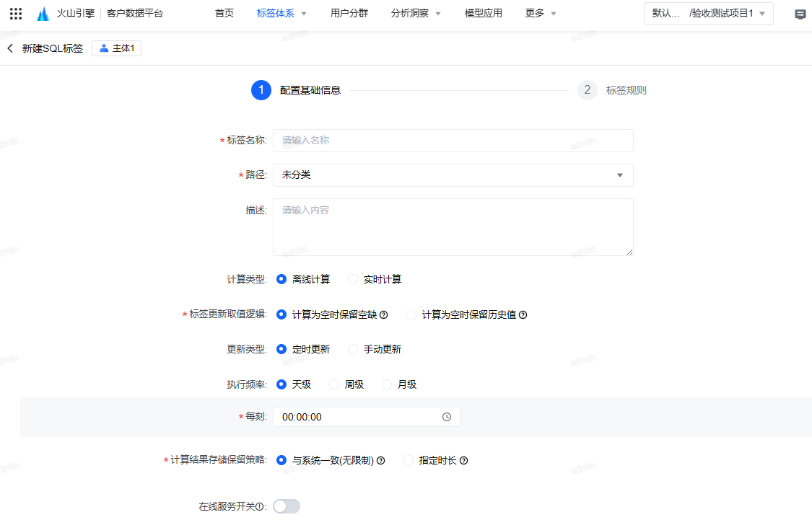Click the 主体1 subject tag button
Image resolution: width=812 pixels, height=520 pixels.
pyautogui.click(x=116, y=48)
